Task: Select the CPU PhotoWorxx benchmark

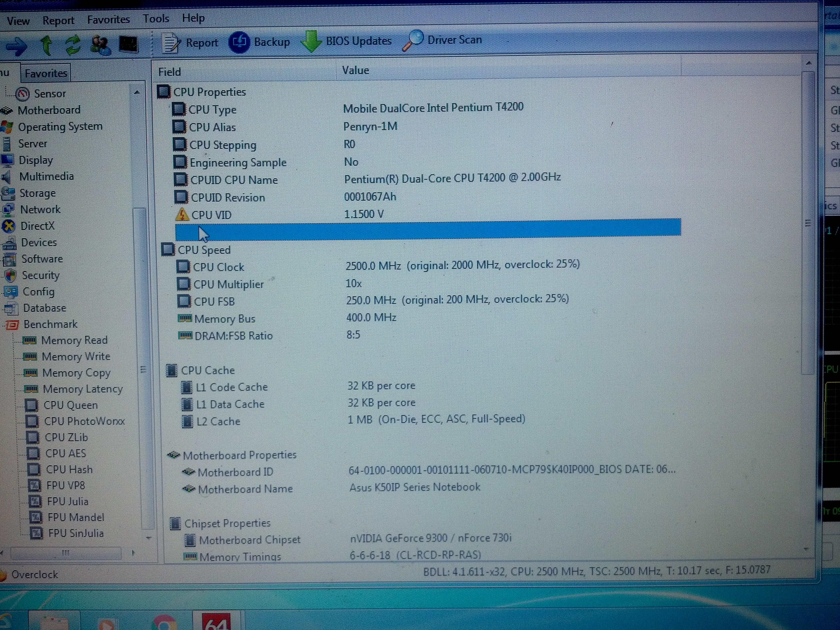Action: (84, 421)
